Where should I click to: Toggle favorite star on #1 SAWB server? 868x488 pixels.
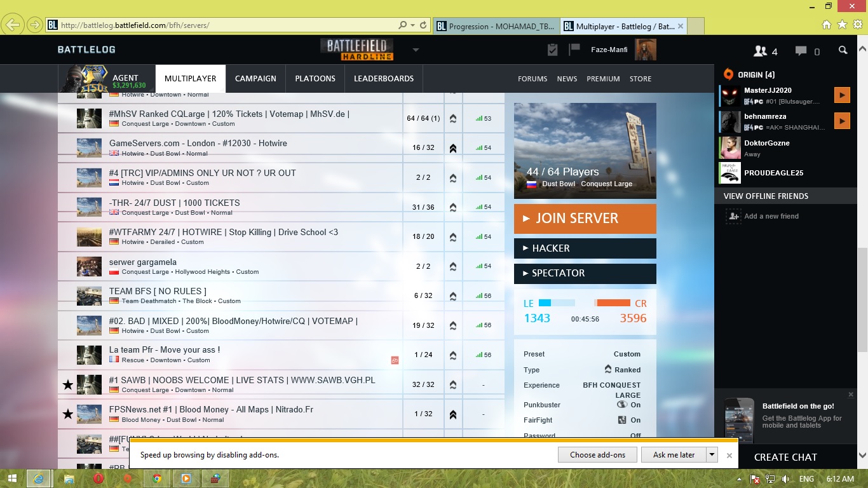tap(67, 384)
